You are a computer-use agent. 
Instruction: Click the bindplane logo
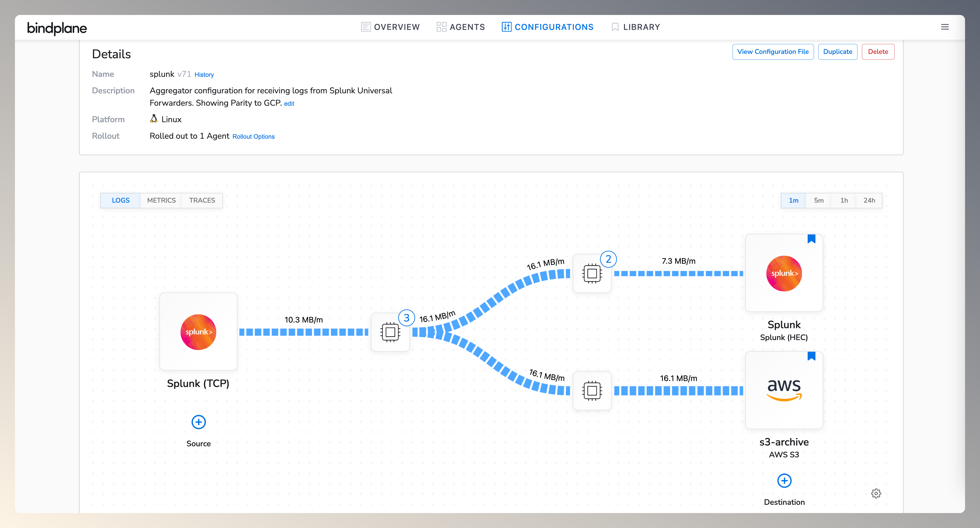click(57, 28)
